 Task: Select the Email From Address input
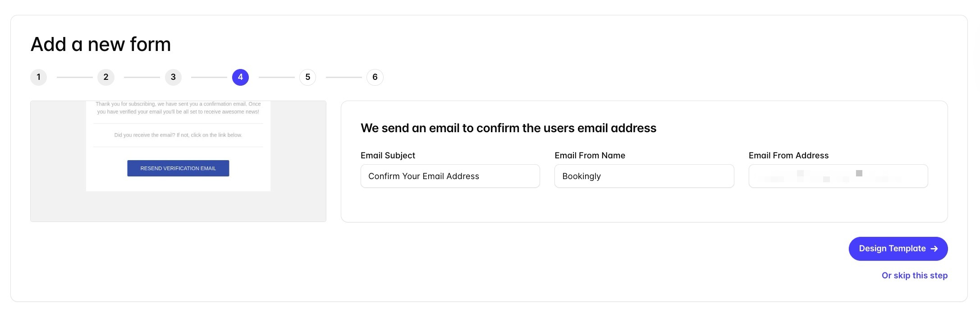coord(838,176)
